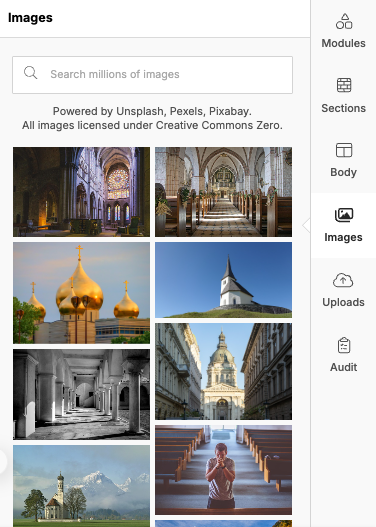The image size is (376, 527).
Task: Click the Uploads tab label
Action: coord(343,302)
